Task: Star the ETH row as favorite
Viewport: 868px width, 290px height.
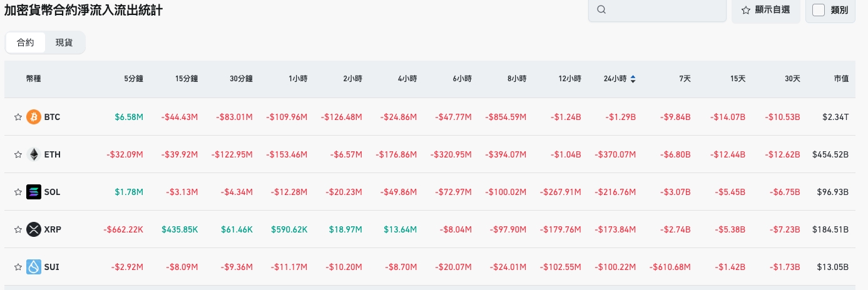Action: pos(18,154)
